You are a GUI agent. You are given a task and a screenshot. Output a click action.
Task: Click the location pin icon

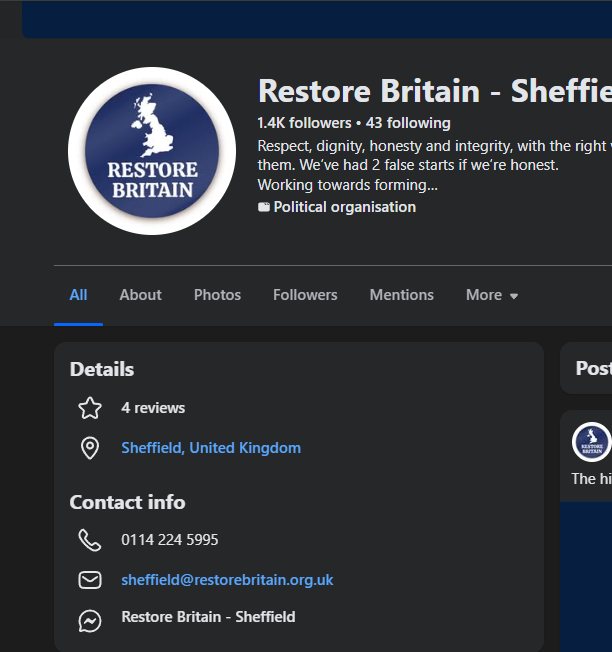tap(90, 448)
